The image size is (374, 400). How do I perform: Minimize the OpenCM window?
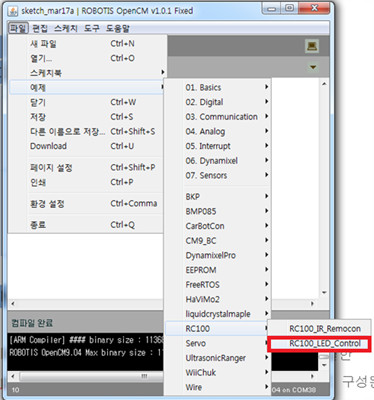tap(272, 9)
